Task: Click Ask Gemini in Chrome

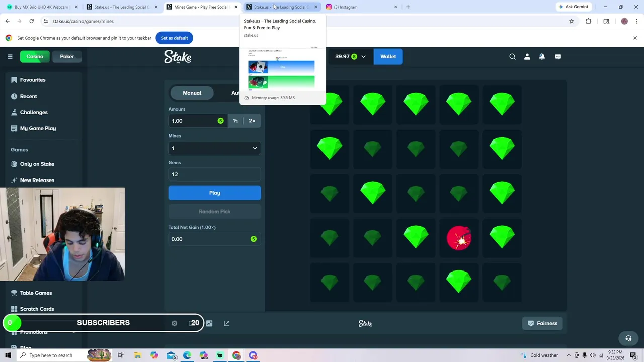Action: coord(573,7)
